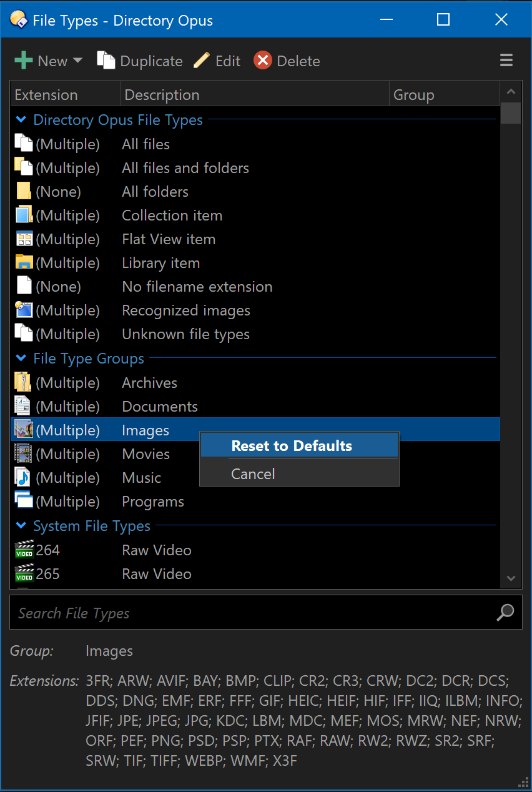Click the Directory Opus title bar icon

pos(18,20)
